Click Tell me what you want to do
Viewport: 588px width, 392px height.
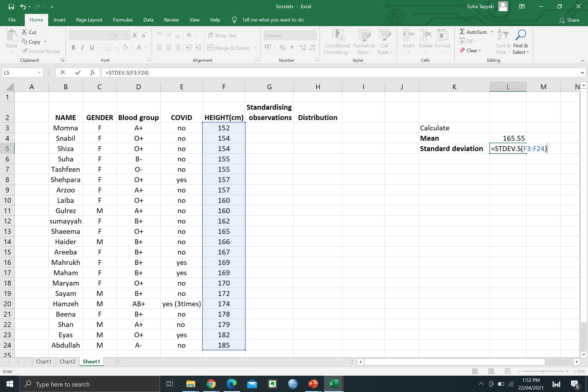(272, 20)
